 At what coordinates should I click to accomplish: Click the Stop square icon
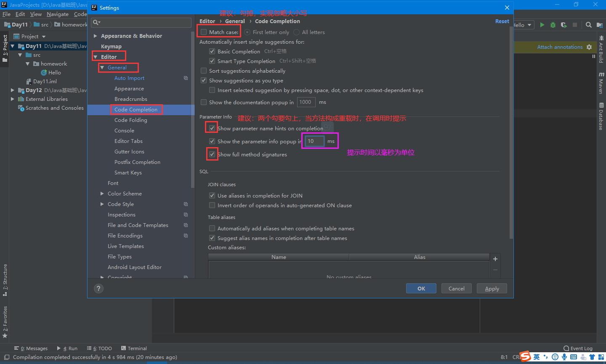[575, 25]
